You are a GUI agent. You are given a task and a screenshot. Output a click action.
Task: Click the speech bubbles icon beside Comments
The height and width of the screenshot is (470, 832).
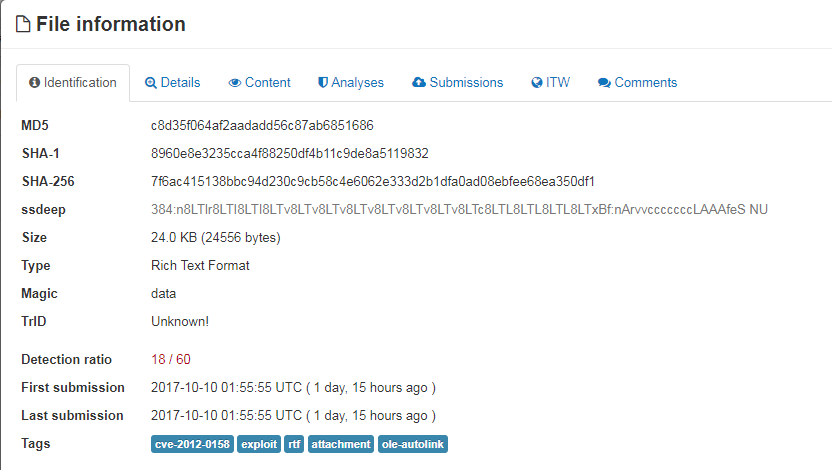(x=604, y=83)
